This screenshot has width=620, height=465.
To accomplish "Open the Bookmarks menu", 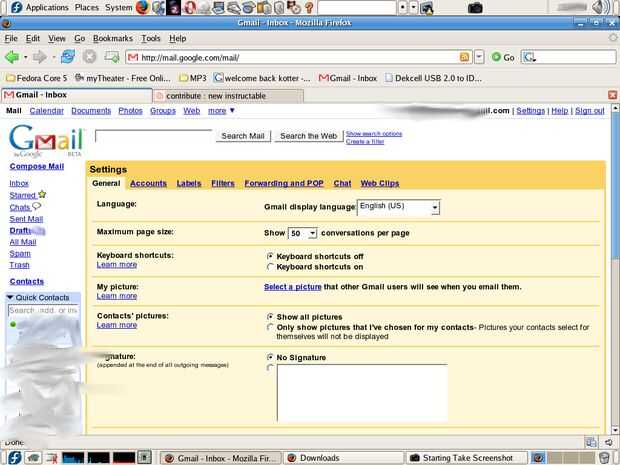I will coord(113,38).
